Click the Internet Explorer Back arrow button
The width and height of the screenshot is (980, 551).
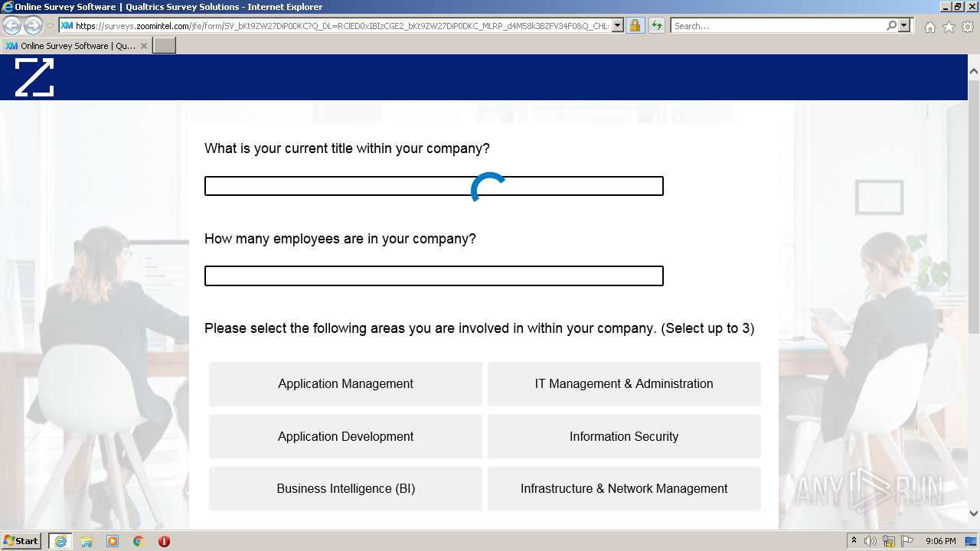12,25
